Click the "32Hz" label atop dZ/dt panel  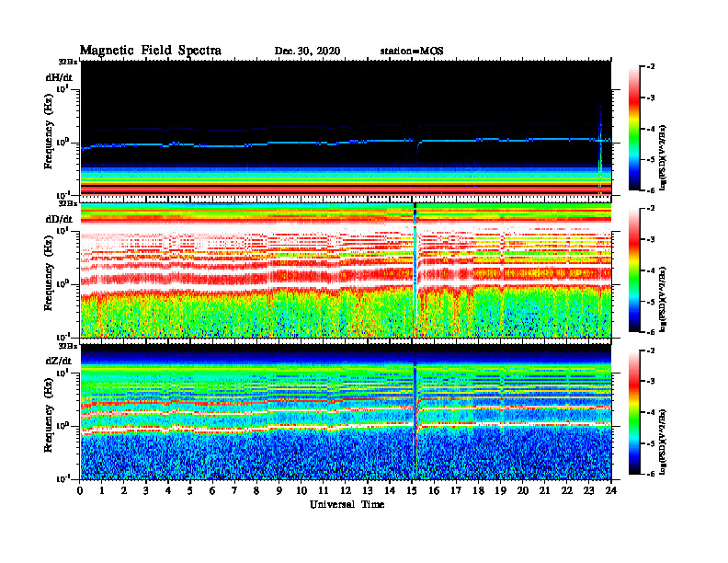point(67,346)
